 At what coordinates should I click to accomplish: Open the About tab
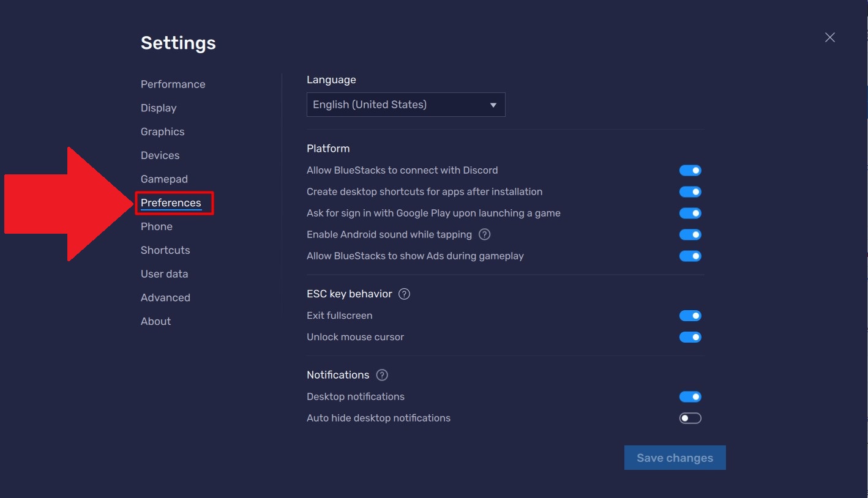tap(155, 321)
